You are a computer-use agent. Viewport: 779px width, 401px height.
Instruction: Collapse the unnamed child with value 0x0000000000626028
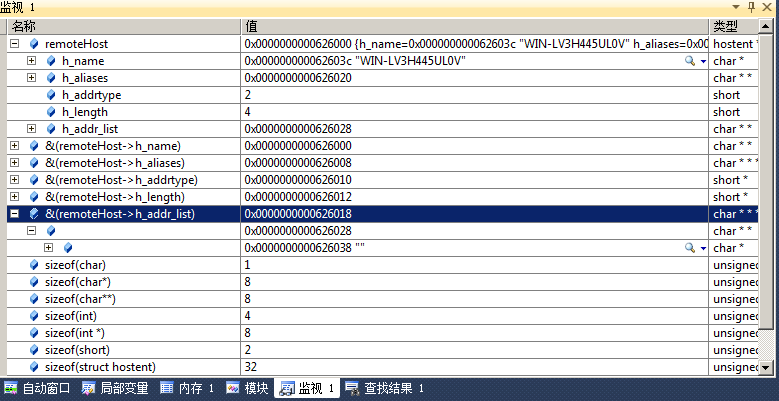[31, 231]
